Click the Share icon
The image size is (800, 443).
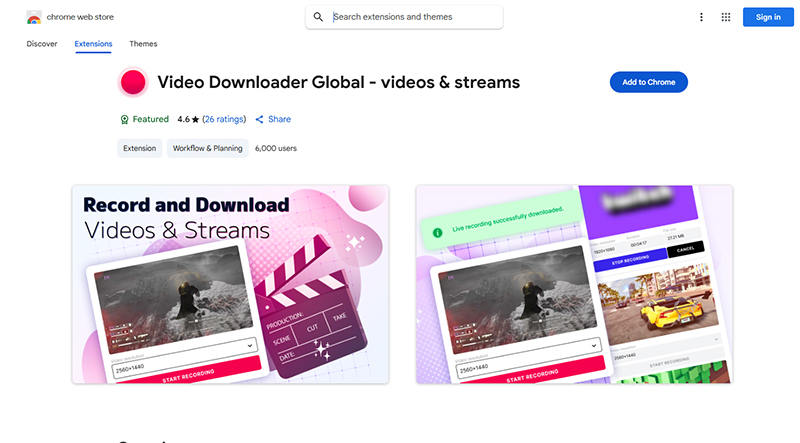click(x=259, y=119)
